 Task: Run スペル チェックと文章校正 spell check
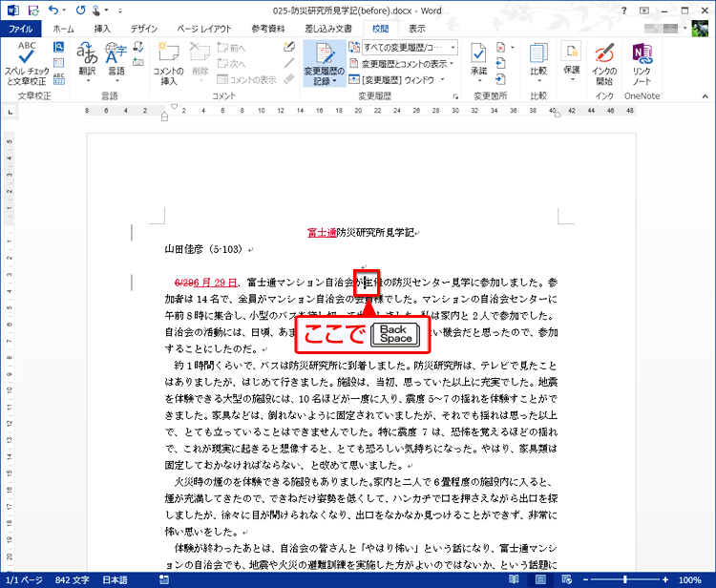pos(27,63)
